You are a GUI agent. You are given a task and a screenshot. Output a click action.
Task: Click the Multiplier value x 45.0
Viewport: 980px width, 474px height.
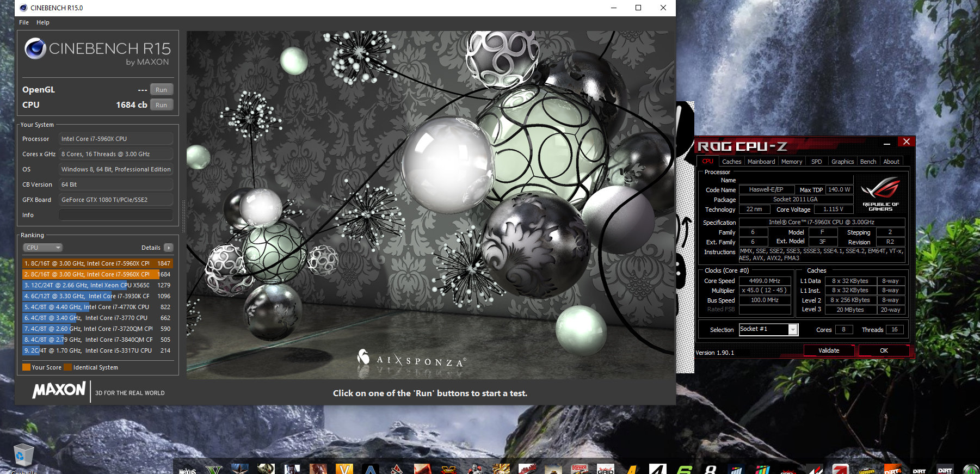(765, 290)
